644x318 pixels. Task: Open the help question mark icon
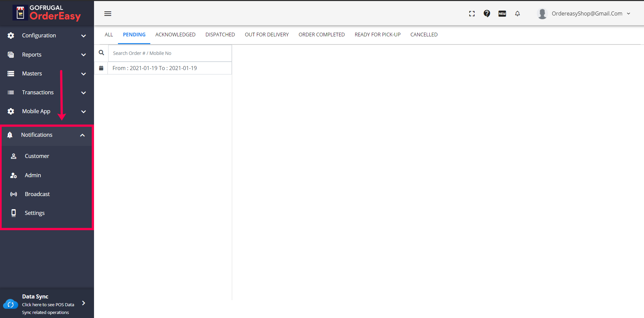487,13
